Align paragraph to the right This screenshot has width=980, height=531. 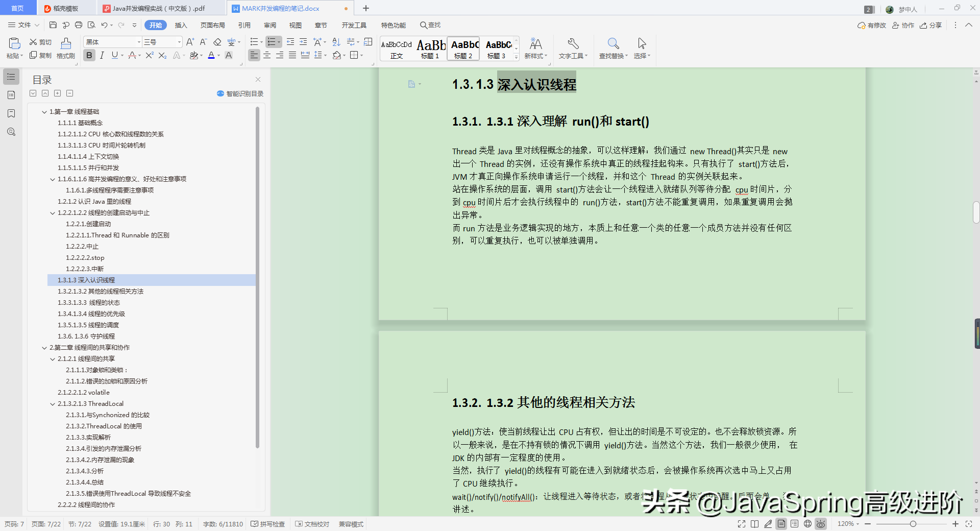(x=280, y=55)
